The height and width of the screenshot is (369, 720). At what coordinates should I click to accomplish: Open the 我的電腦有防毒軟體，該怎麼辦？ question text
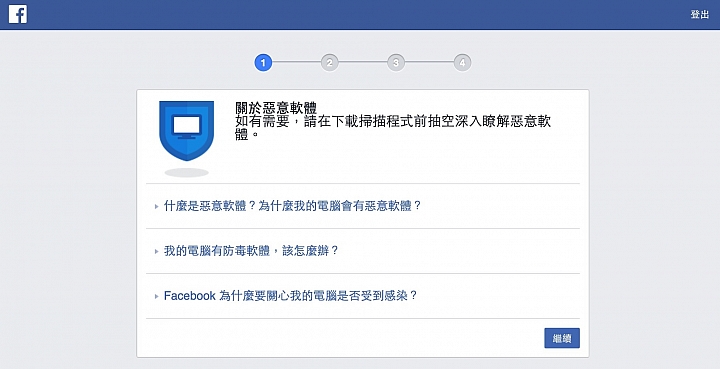click(251, 251)
